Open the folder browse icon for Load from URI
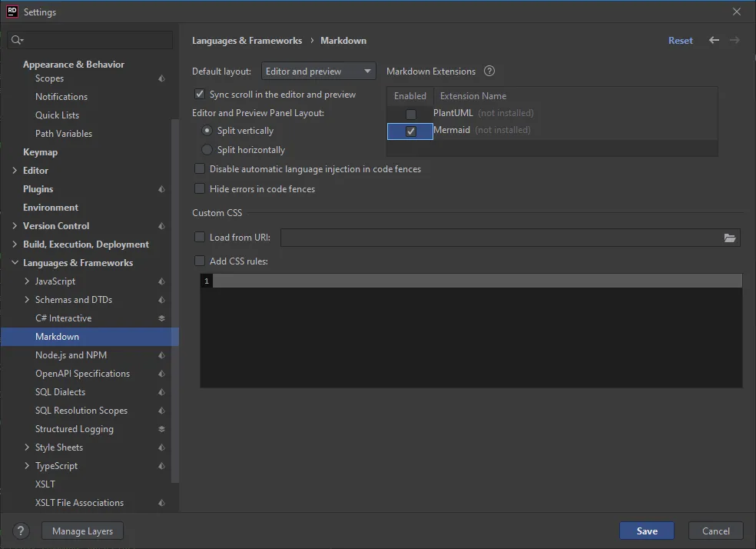The height and width of the screenshot is (549, 756). click(x=729, y=238)
